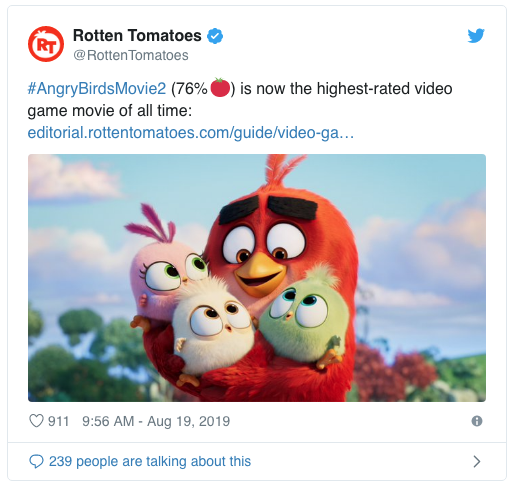Click the green hatchling in the image
The width and height of the screenshot is (514, 490).
tap(305, 320)
